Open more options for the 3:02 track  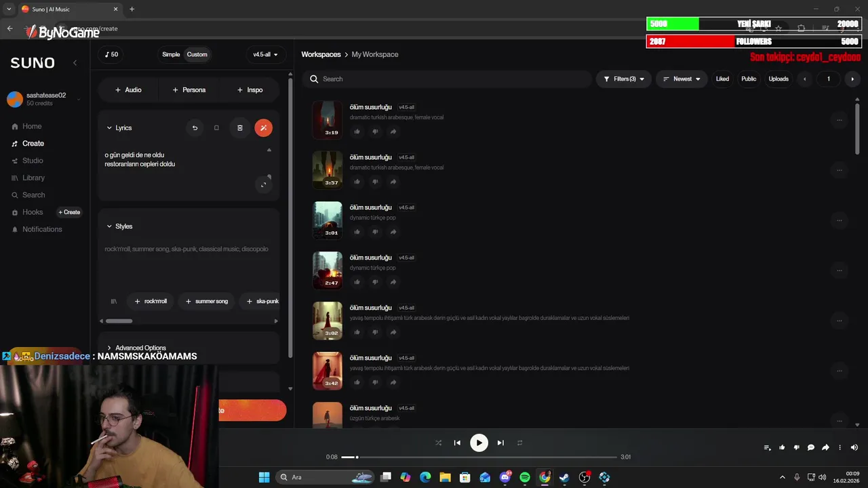839,321
